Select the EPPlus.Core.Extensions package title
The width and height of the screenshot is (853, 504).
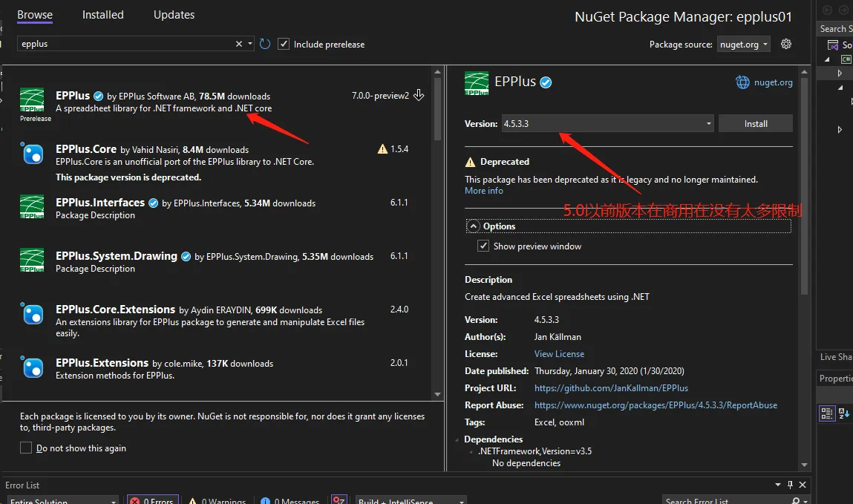[115, 310]
